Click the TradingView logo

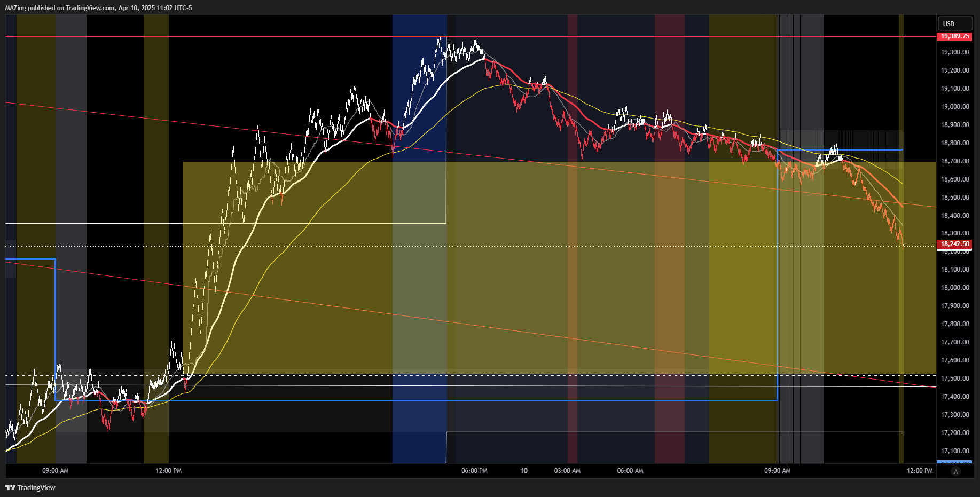pyautogui.click(x=30, y=487)
